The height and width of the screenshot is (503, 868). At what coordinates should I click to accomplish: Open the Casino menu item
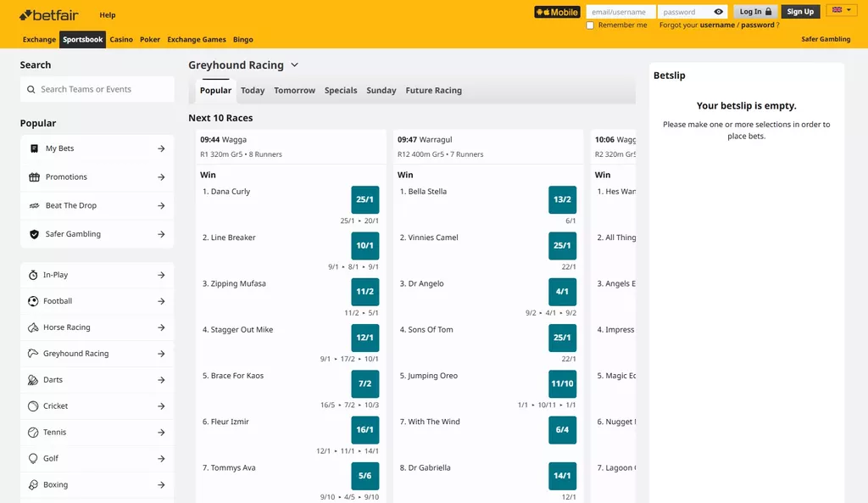[x=121, y=39]
